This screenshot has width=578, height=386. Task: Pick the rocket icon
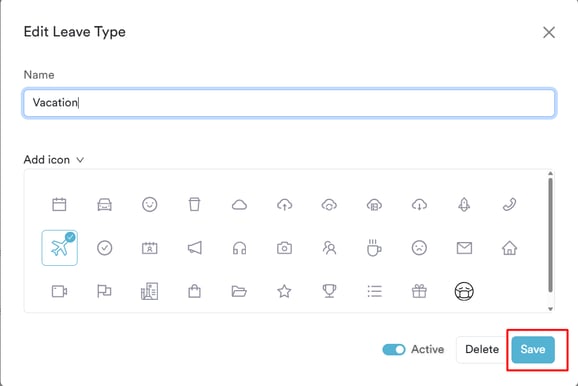[464, 204]
